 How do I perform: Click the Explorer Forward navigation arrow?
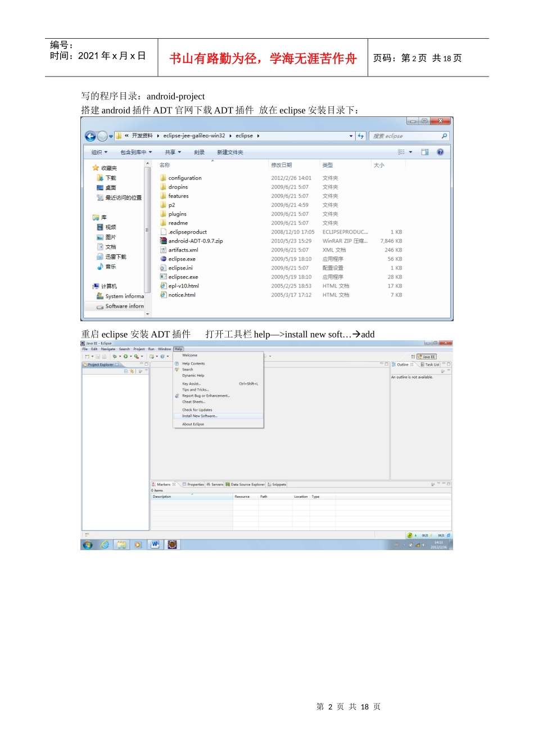pos(102,136)
